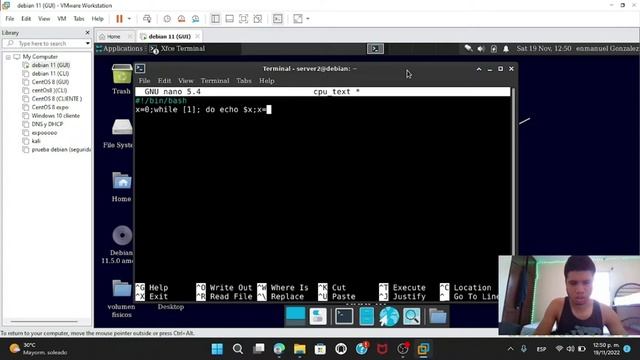Open VMware Tabs menu

tap(79, 19)
